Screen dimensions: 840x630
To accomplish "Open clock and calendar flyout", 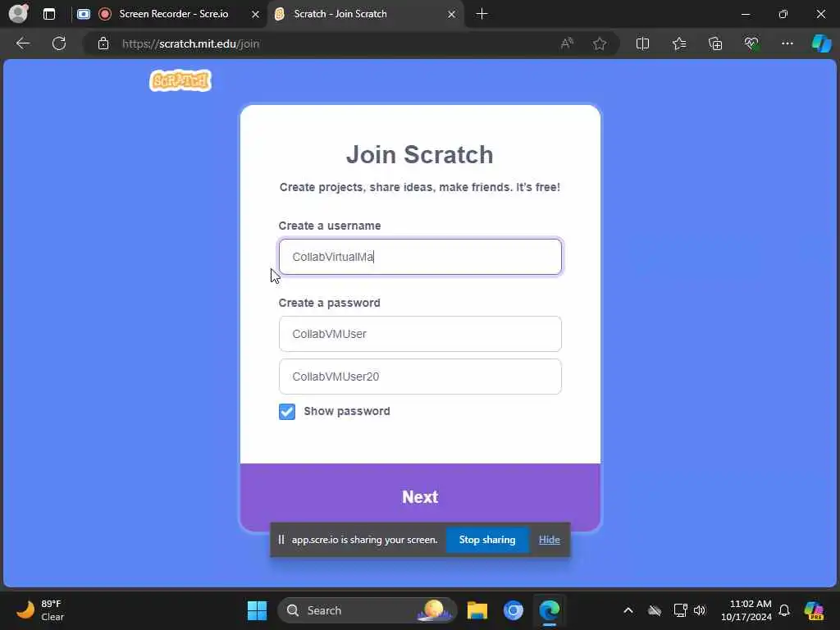I will pyautogui.click(x=746, y=610).
